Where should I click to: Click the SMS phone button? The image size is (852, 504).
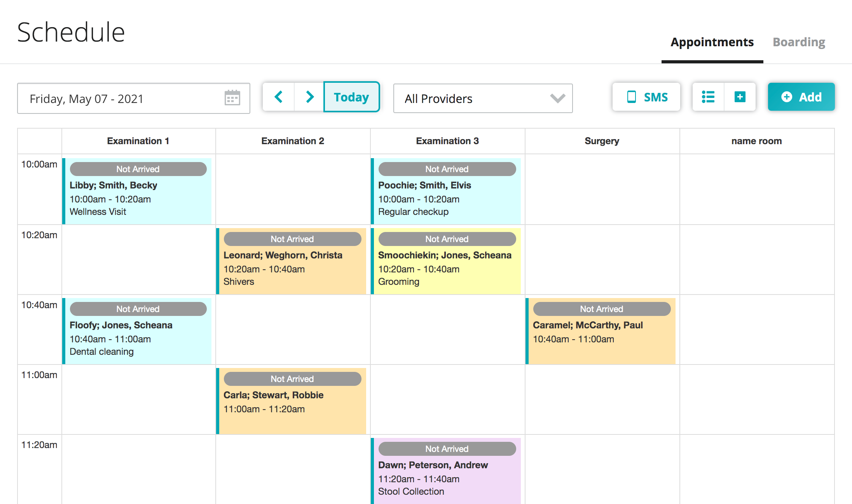click(646, 97)
